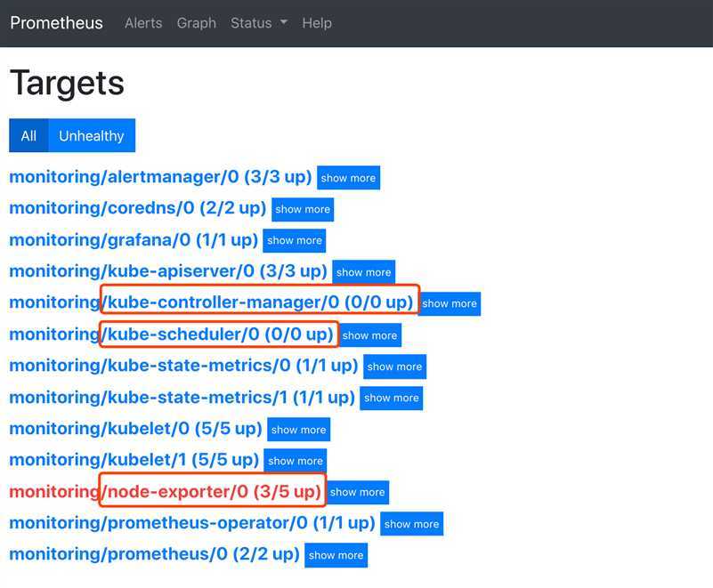Image resolution: width=713 pixels, height=588 pixels.
Task: Show more for kubelet/0
Action: pos(299,430)
